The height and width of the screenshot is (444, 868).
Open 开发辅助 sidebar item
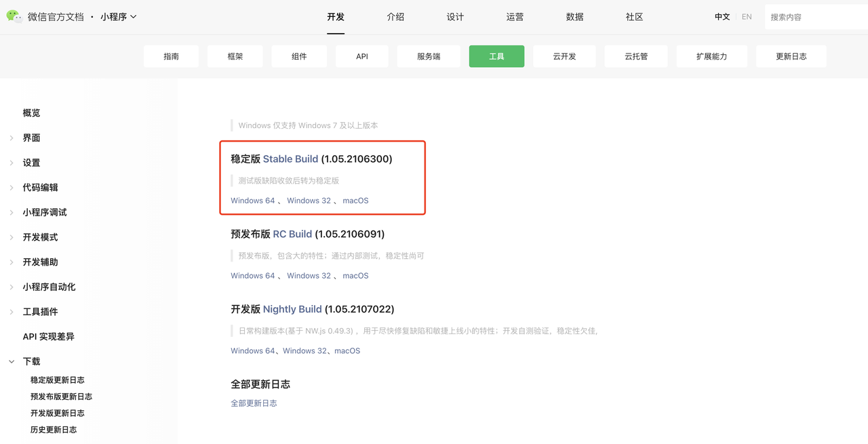click(x=40, y=262)
